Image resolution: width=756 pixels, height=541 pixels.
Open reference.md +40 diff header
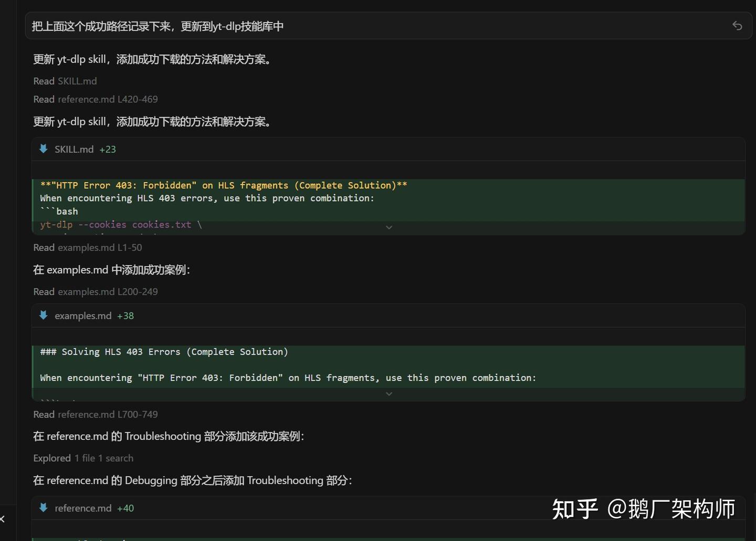388,508
